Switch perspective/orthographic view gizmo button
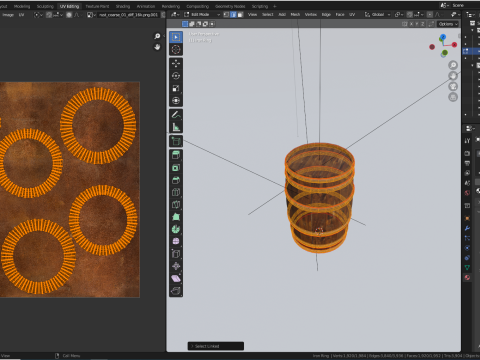 (453, 97)
